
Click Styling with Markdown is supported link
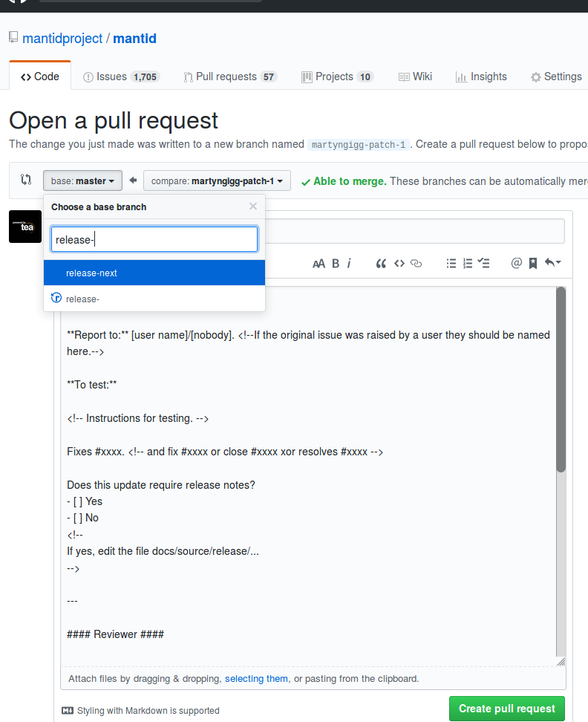148,711
